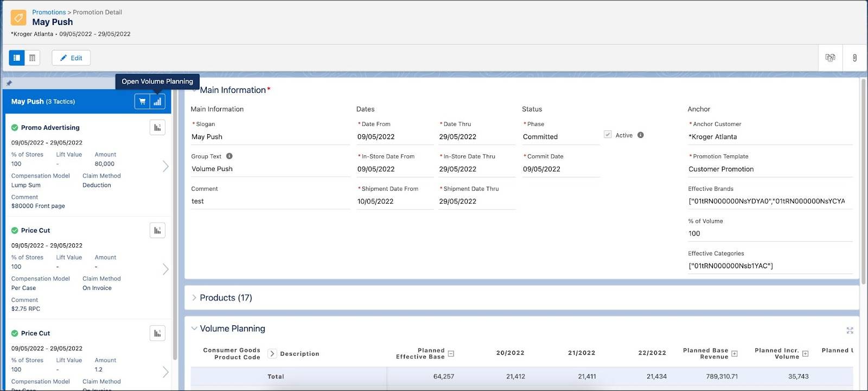The width and height of the screenshot is (868, 391).
Task: Open Volume Planning via bar chart icon
Action: (157, 102)
